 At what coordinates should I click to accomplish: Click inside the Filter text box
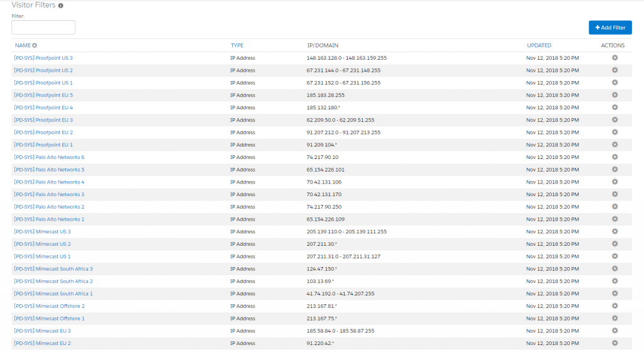pos(43,28)
